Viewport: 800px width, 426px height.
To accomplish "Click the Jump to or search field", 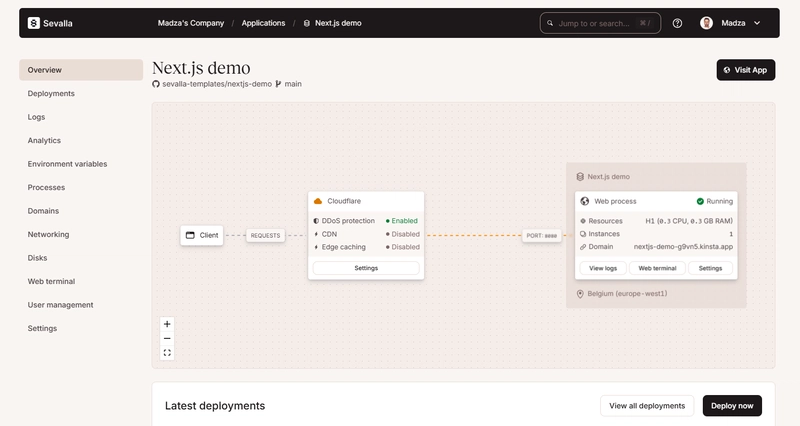I will point(601,23).
